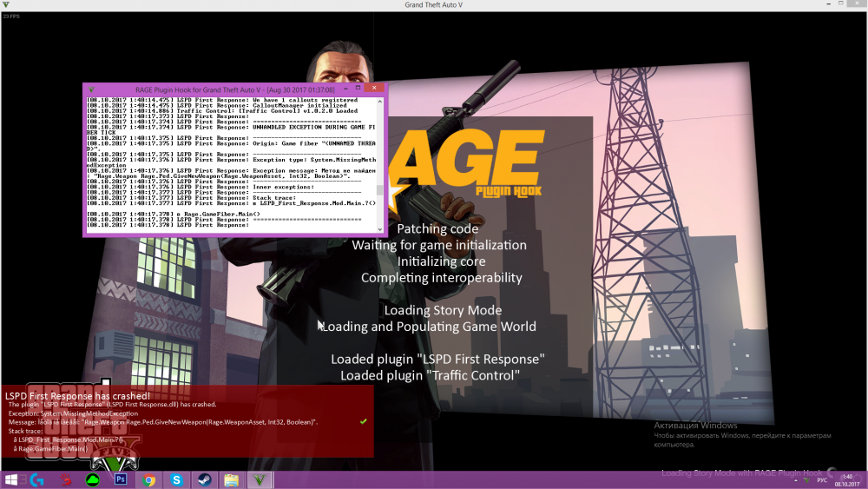Open File Explorer from the taskbar

232,480
